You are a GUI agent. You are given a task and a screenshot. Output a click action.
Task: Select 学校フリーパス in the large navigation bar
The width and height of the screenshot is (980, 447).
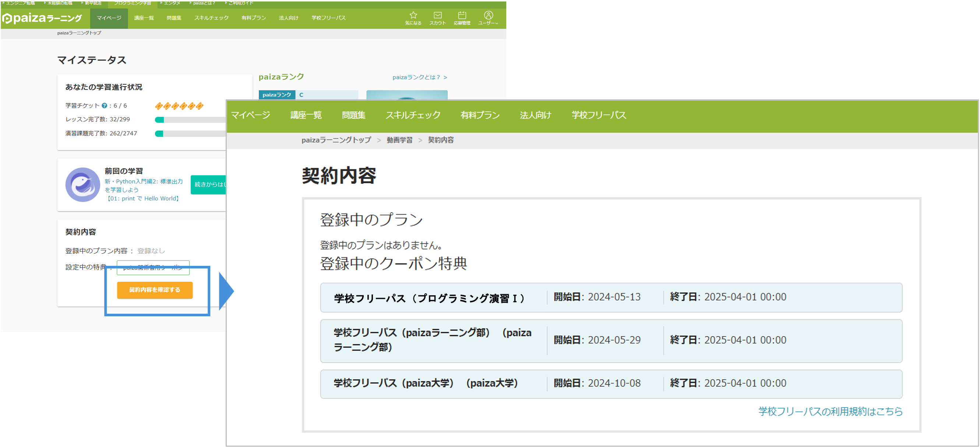[x=599, y=115]
